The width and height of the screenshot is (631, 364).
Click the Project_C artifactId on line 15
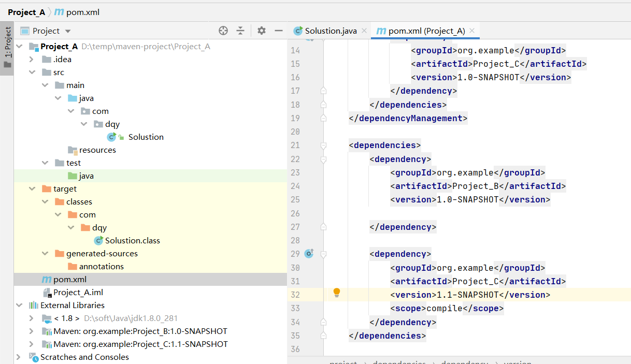point(496,64)
